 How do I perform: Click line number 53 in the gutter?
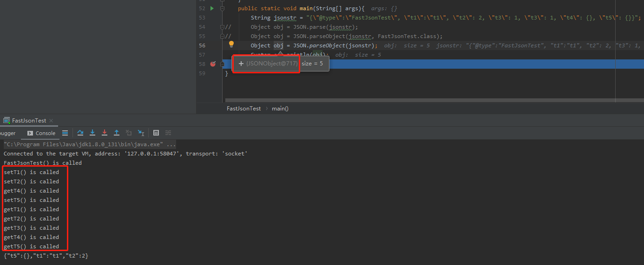[x=202, y=18]
